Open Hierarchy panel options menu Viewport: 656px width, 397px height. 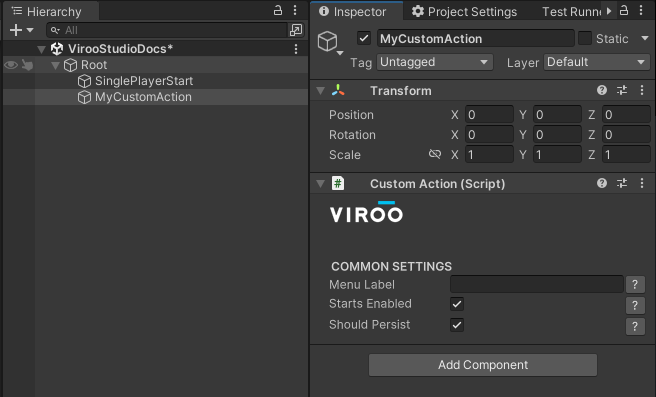tap(295, 10)
